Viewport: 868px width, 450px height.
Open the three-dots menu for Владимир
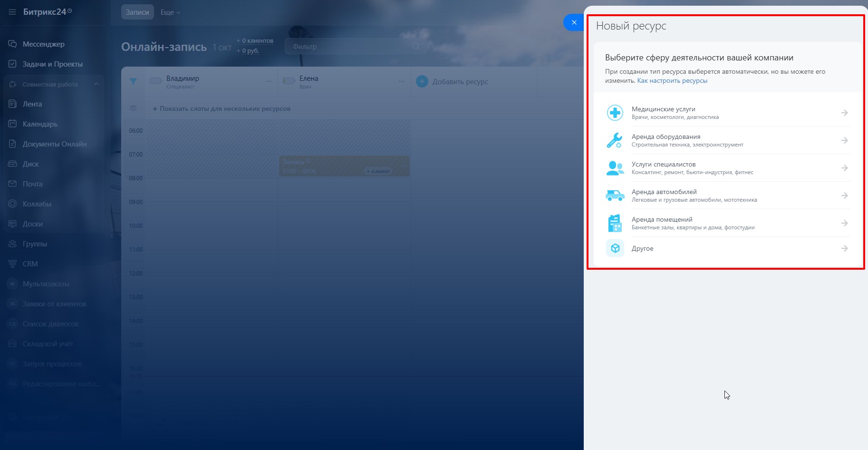[269, 81]
